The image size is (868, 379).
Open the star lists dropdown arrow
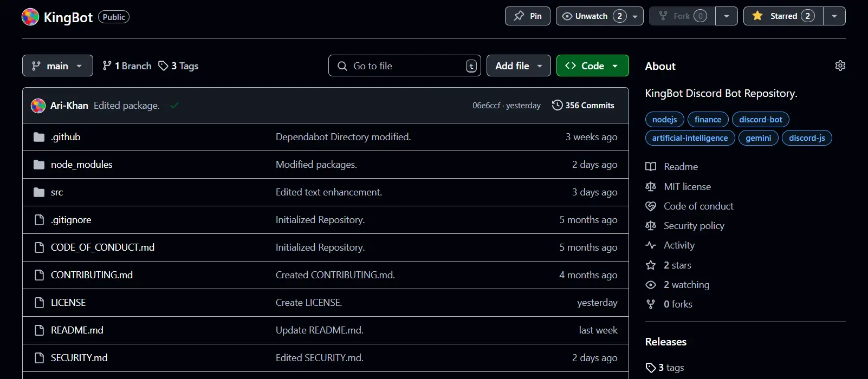[834, 16]
